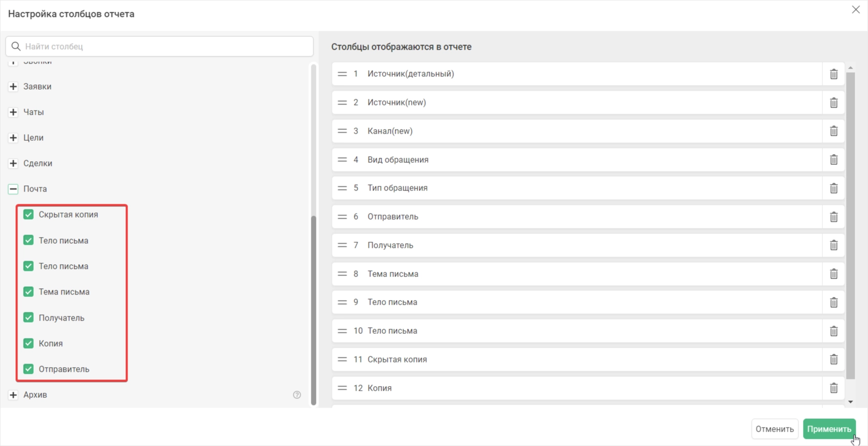Open the help question mark near Архив
The height and width of the screenshot is (446, 868).
(x=297, y=395)
